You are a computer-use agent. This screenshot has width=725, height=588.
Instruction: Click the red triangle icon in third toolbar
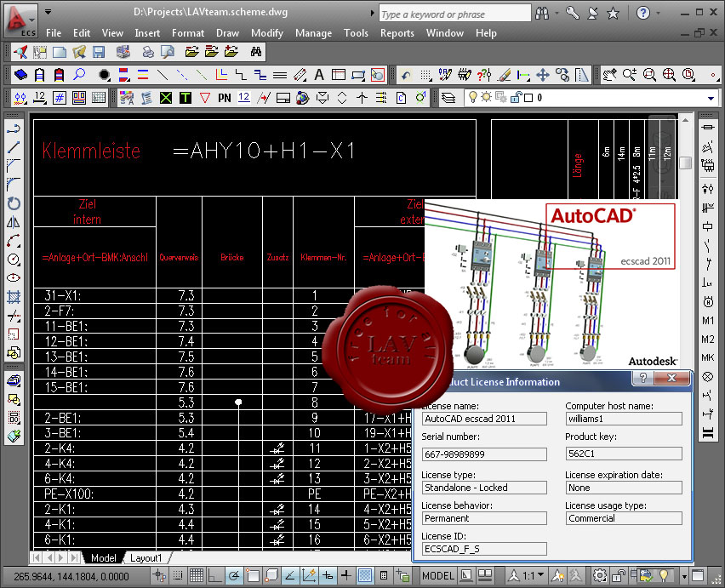(205, 98)
